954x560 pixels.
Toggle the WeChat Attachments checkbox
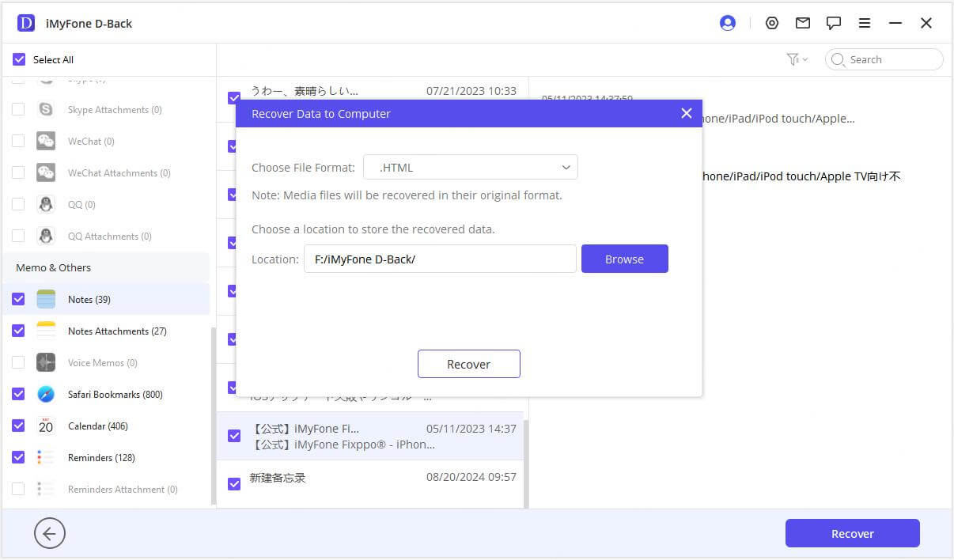point(18,172)
